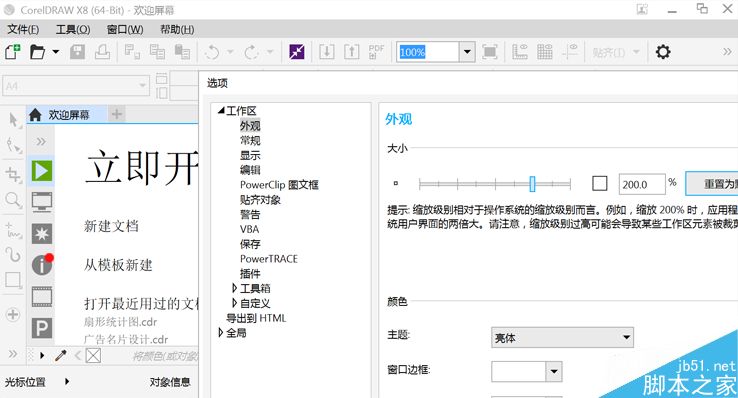Screen dimensions: 738x398
Task: Open recent file 广告名片设计.cdr
Action: click(x=126, y=339)
